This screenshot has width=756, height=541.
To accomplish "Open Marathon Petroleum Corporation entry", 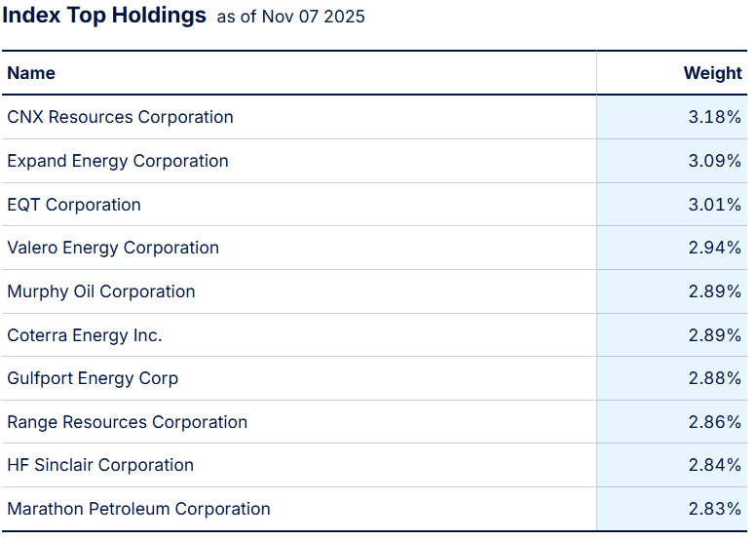I will [x=138, y=509].
